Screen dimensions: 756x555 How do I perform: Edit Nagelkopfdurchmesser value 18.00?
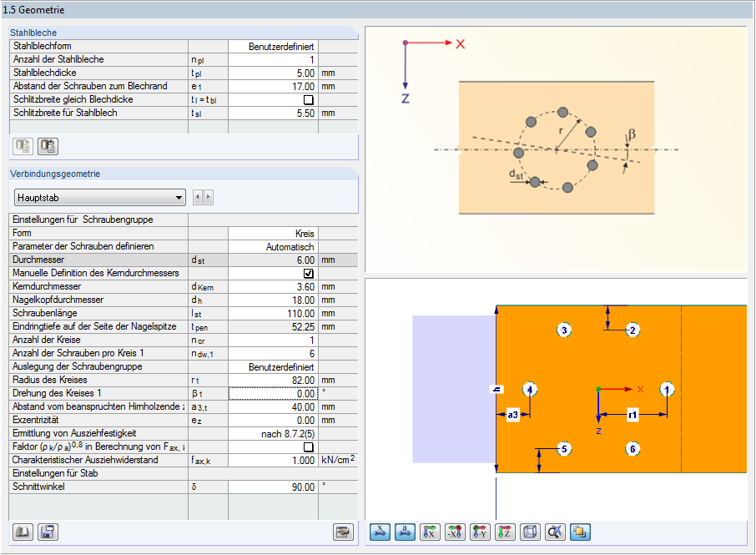coord(273,300)
